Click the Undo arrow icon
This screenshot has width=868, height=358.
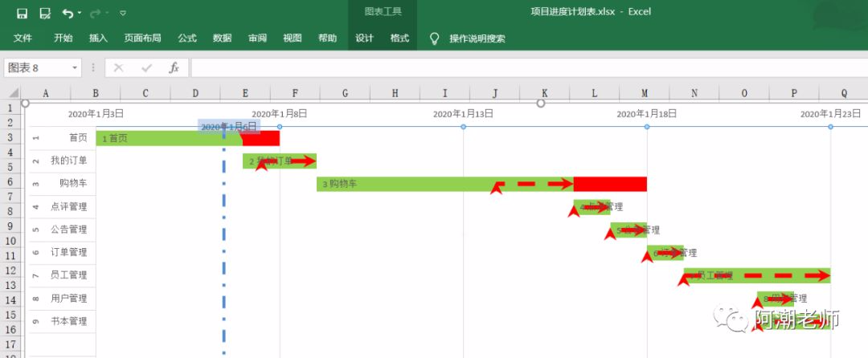pos(68,13)
